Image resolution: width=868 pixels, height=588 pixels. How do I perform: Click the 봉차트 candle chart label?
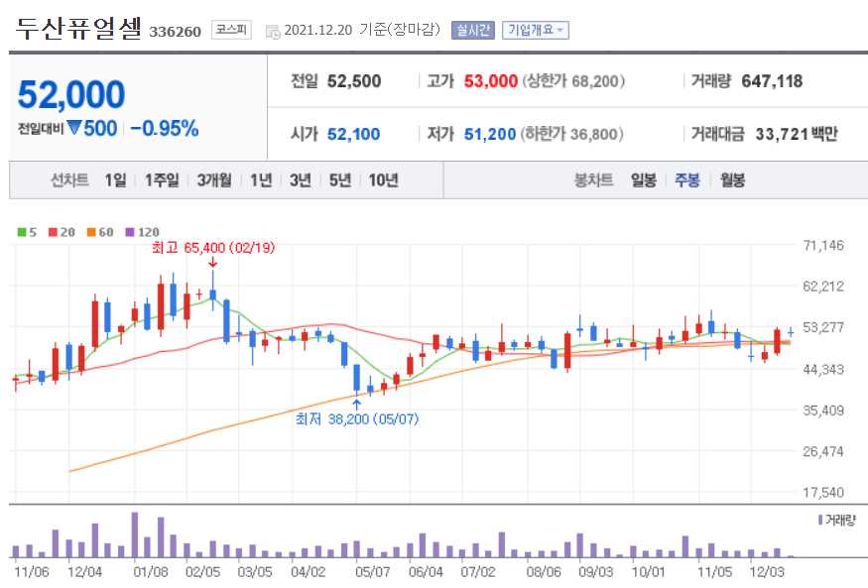[593, 180]
